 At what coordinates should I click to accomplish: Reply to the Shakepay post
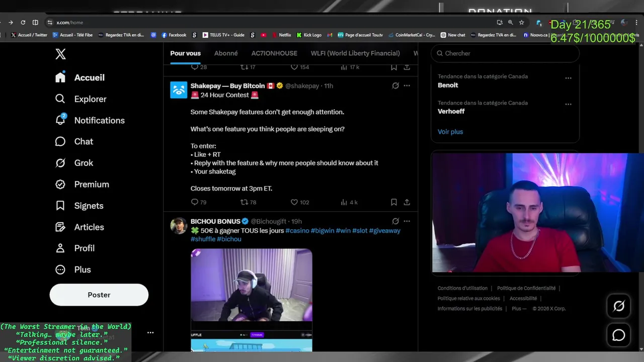point(195,202)
